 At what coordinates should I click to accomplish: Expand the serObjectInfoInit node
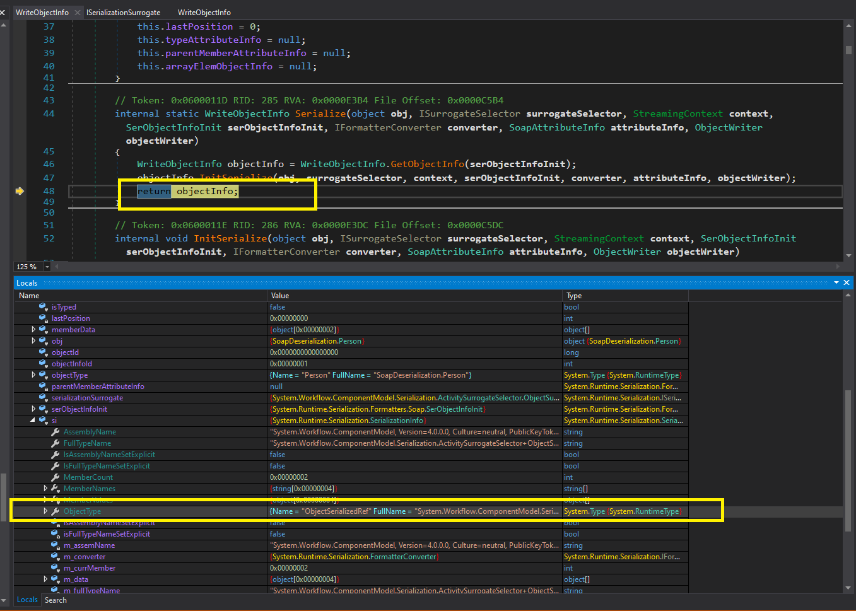[33, 409]
